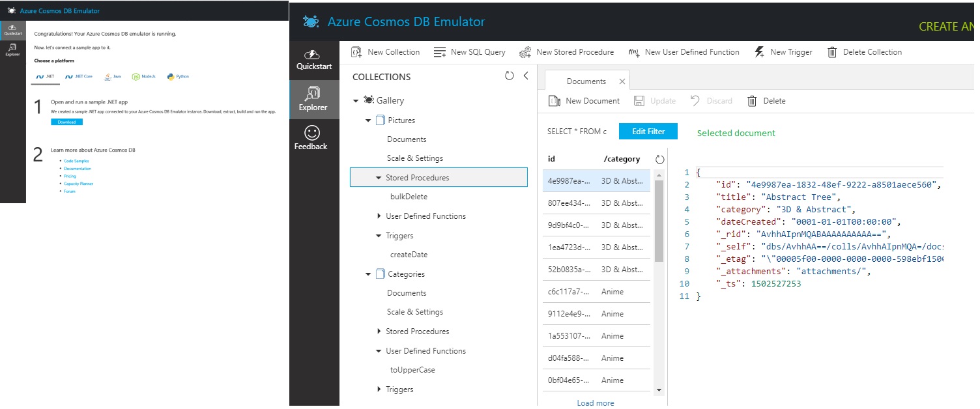Choose the Node.js platform tab
Screen dimensions: 980x409
click(x=145, y=77)
